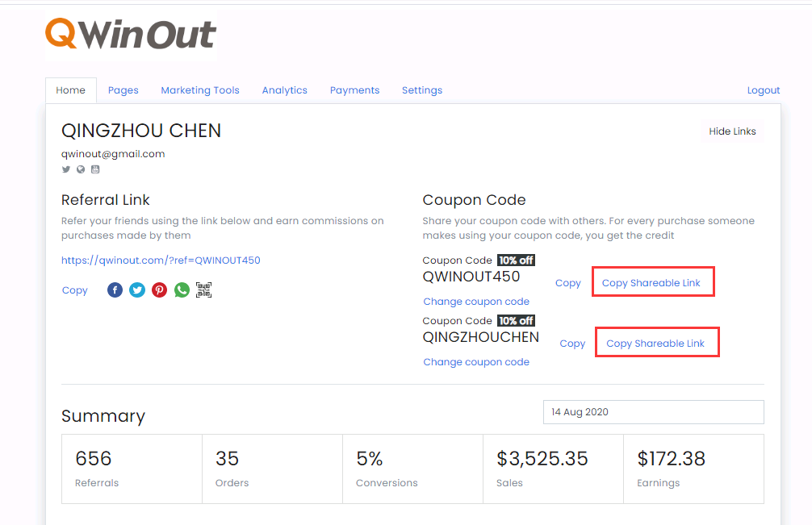Viewport: 812px width, 525px height.
Task: Share referral link on Pinterest
Action: coord(160,290)
